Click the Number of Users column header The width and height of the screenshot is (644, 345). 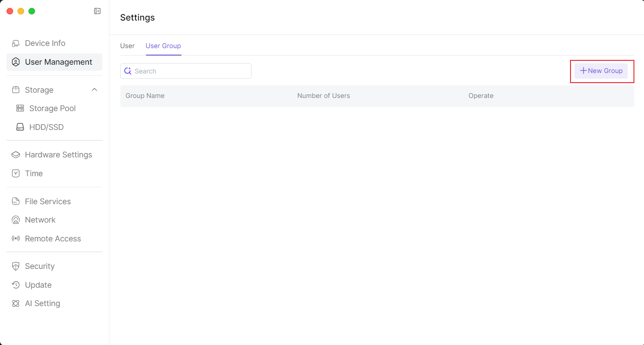tap(323, 96)
